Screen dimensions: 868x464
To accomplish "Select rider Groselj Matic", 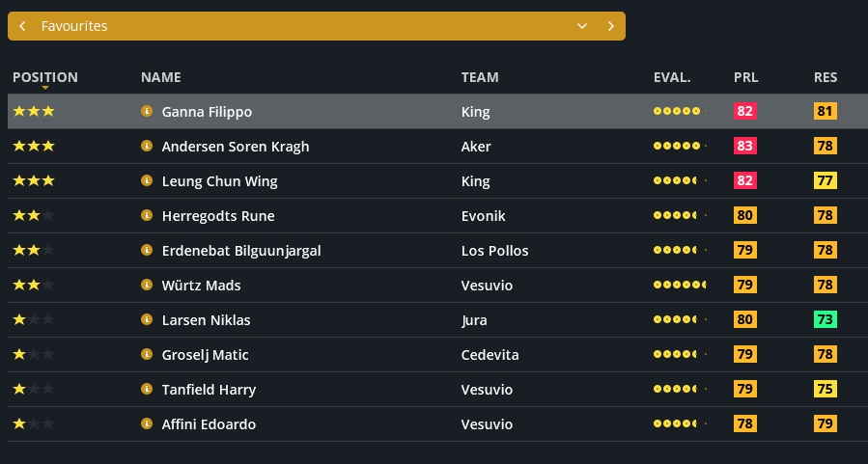I will 206,355.
